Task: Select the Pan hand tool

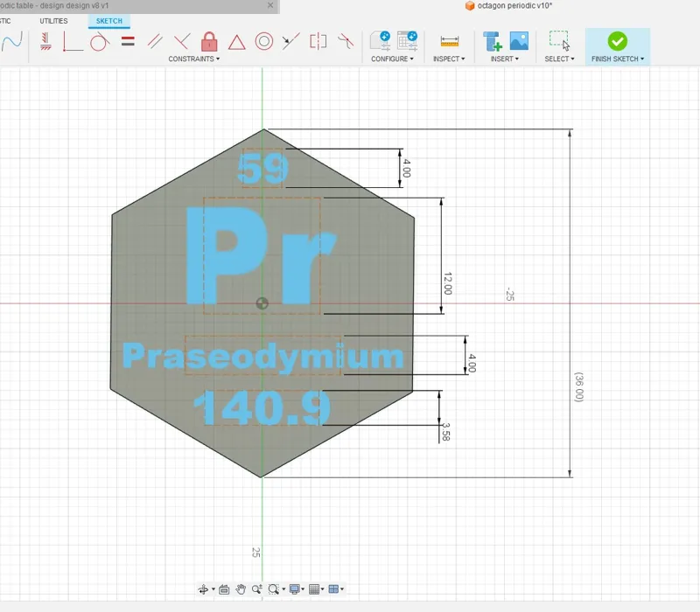Action: (x=241, y=589)
